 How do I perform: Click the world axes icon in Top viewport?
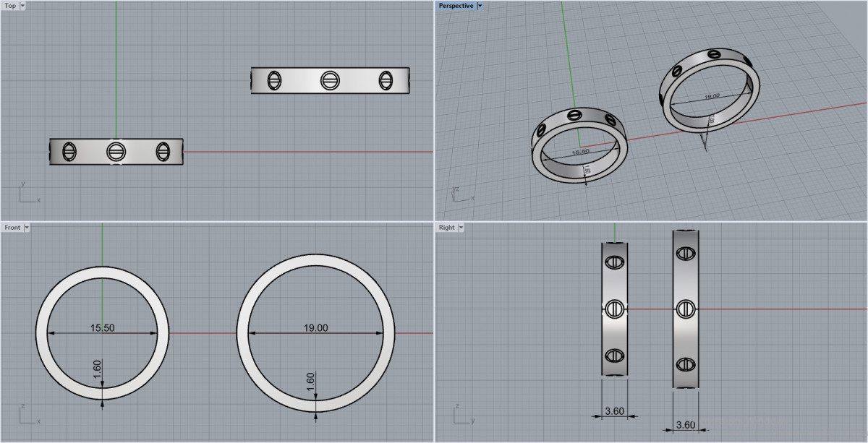coord(27,194)
